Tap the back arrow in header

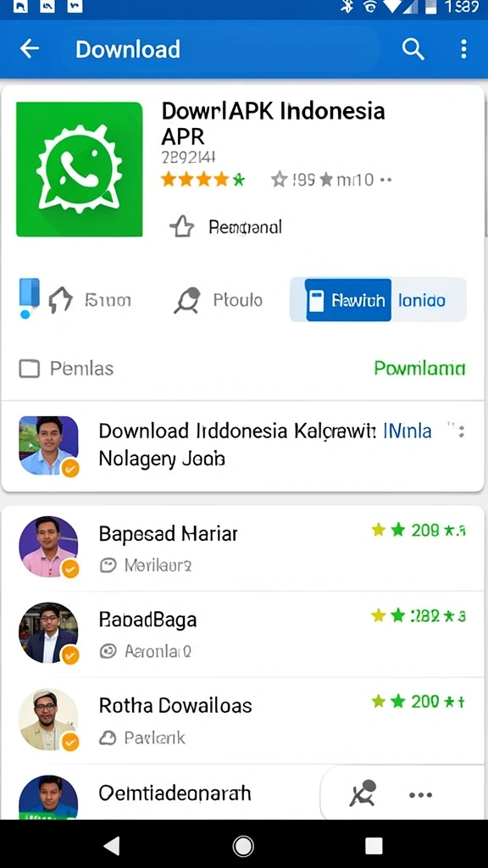click(30, 49)
